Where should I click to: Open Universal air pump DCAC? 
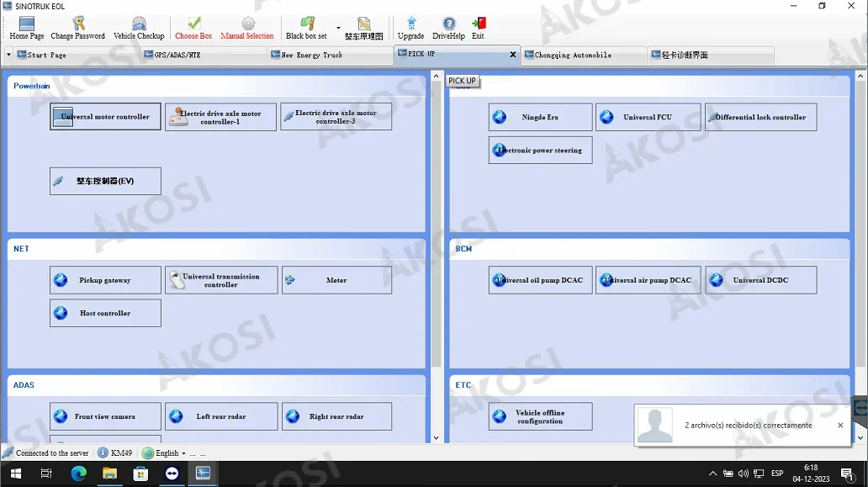(x=648, y=280)
